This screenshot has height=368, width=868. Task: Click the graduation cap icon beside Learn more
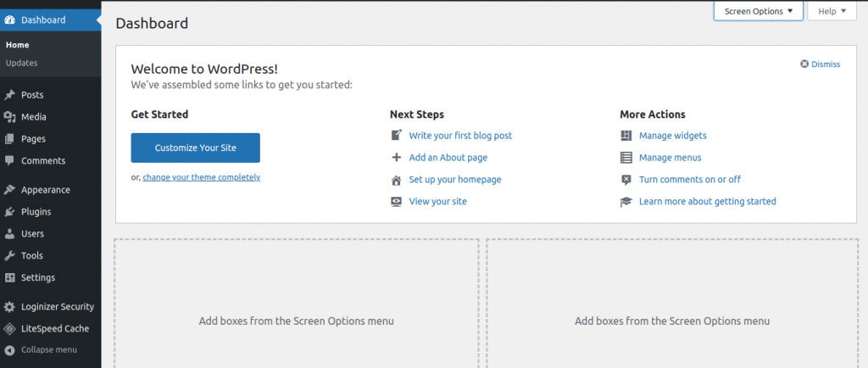[626, 202]
